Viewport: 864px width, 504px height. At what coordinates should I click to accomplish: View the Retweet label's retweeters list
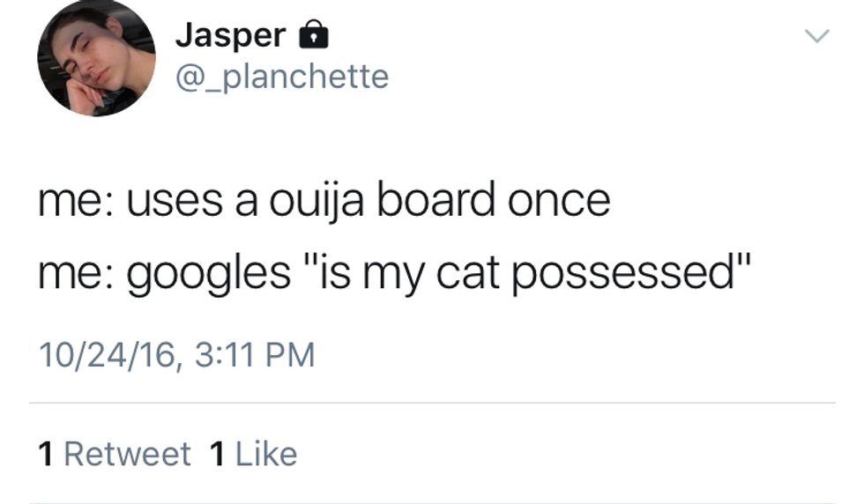click(127, 454)
